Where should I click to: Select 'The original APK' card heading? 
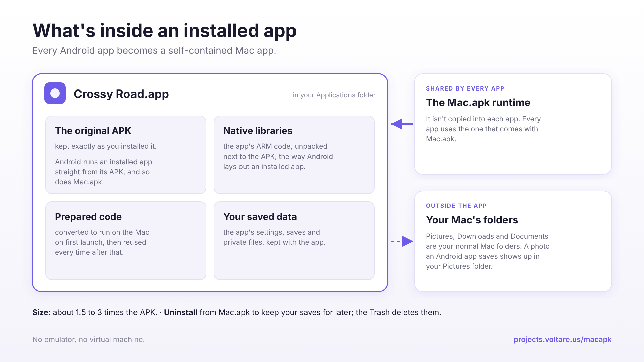[x=93, y=131]
